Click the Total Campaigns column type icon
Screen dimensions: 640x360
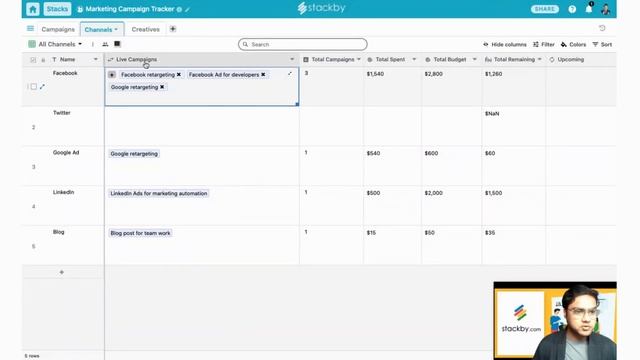tap(306, 60)
